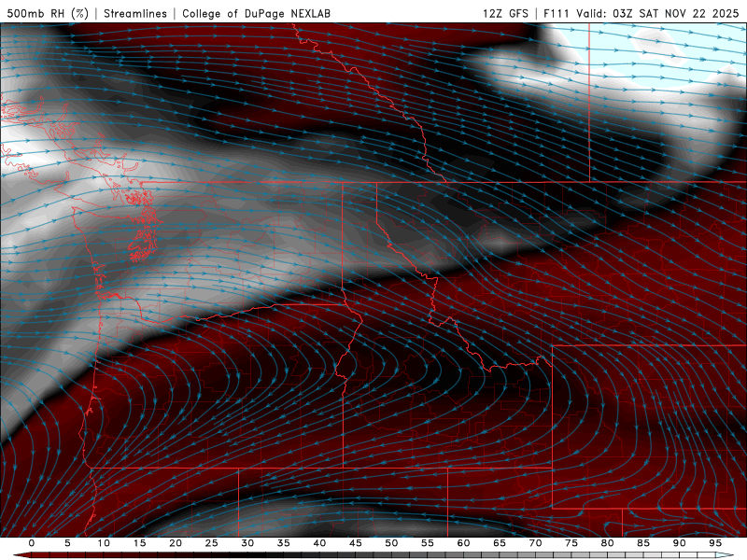
Task: Click the colorbar value 20 label
Action: [176, 543]
